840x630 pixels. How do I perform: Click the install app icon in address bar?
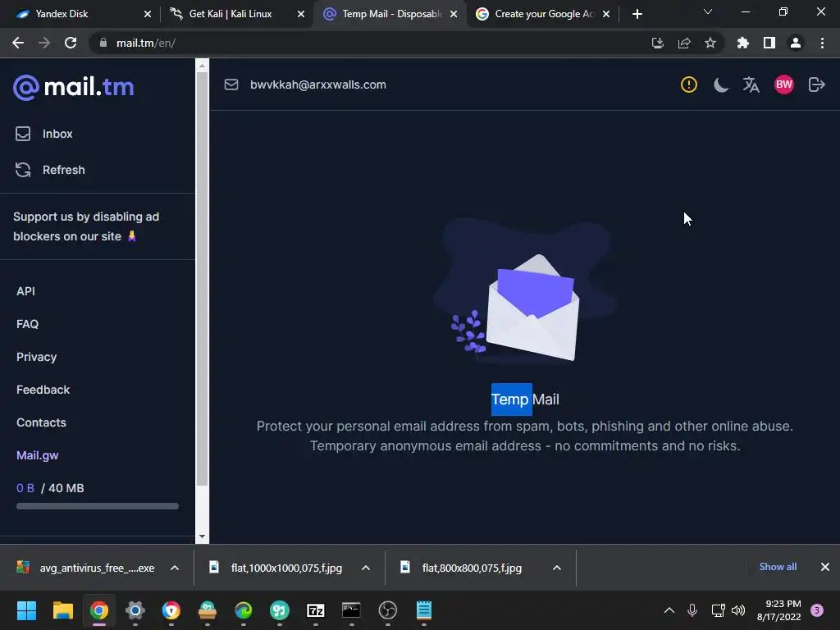657,43
